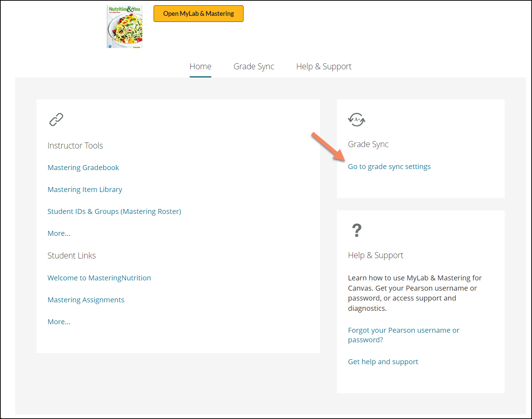The height and width of the screenshot is (419, 532).
Task: Click the chain link icon above Instructor Tools
Action: click(x=56, y=120)
